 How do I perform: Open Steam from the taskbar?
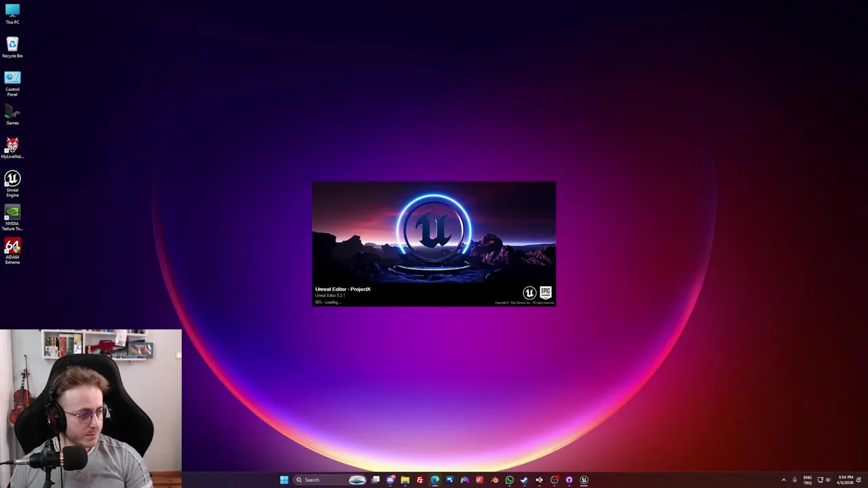click(524, 480)
